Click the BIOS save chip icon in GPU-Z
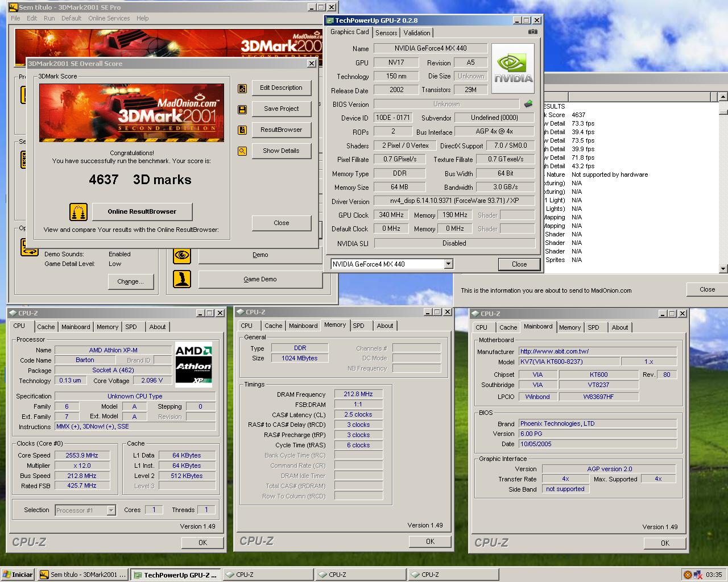 click(528, 104)
